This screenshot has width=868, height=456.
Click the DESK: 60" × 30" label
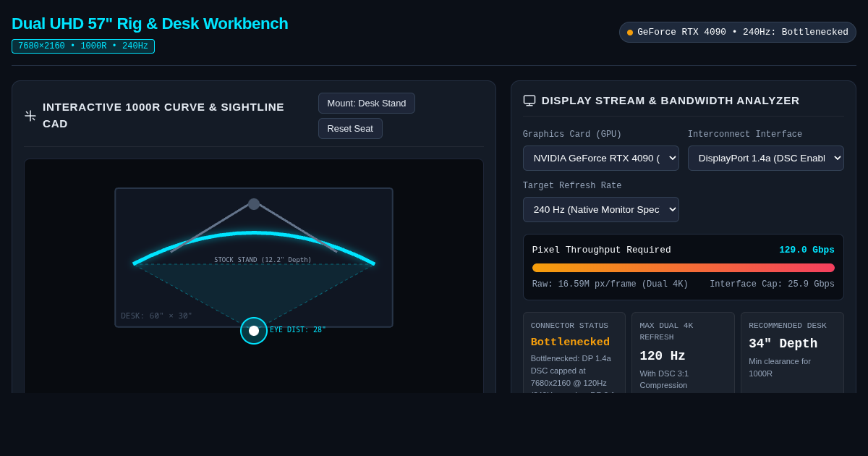point(156,316)
